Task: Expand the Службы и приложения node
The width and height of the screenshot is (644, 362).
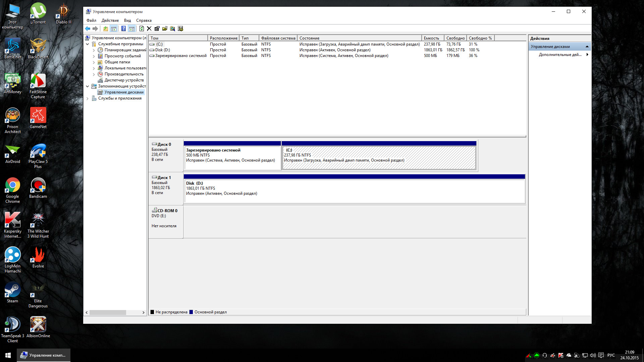Action: click(88, 99)
